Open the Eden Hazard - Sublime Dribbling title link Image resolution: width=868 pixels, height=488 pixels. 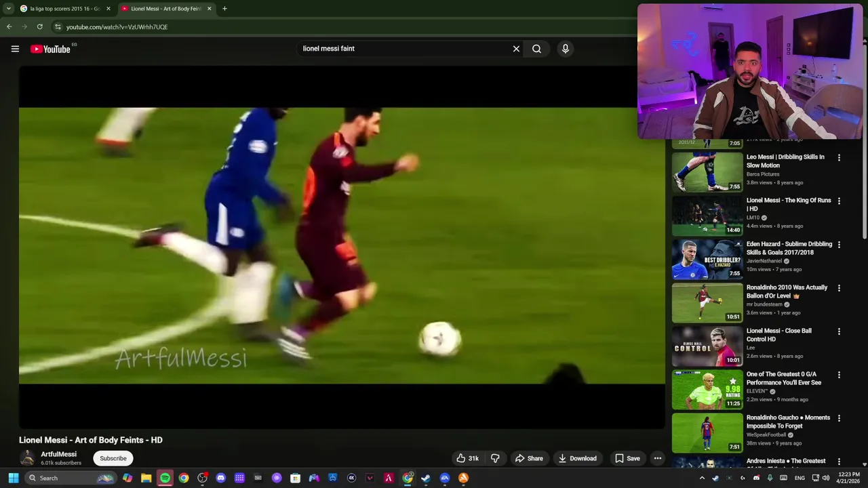(x=789, y=248)
